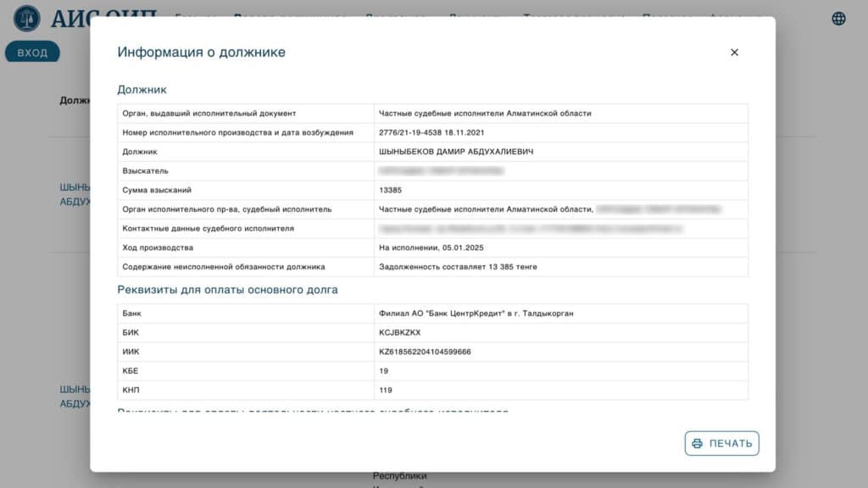The width and height of the screenshot is (868, 488).
Task: Click the bank name 'Банк ЦентрКредит' cell
Action: [476, 313]
